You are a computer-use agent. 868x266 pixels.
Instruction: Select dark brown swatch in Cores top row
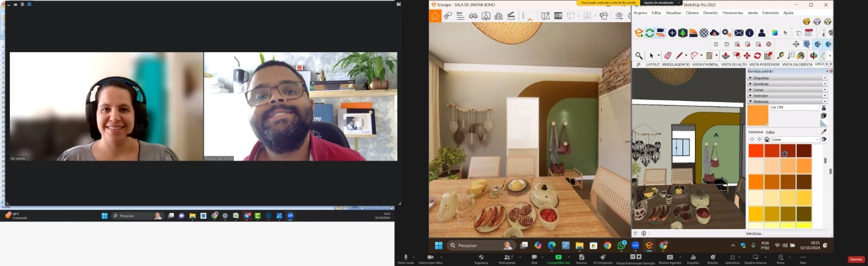coord(804,151)
